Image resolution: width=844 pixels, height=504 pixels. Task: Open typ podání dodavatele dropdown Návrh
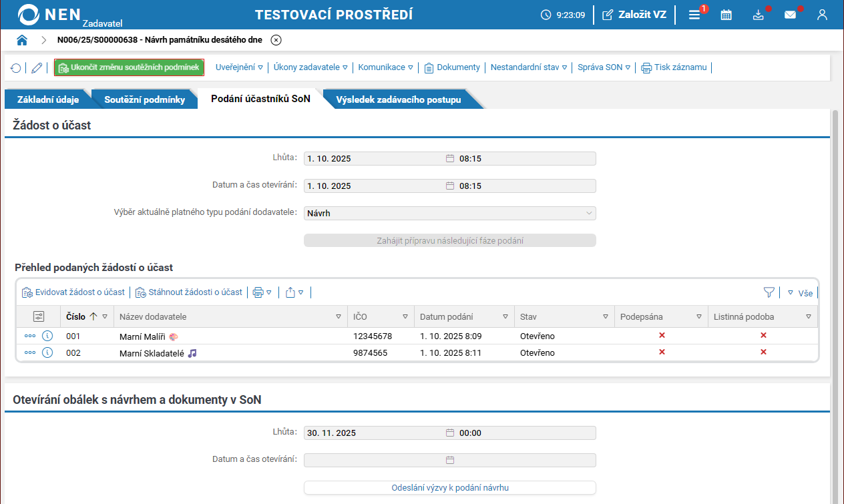click(449, 213)
